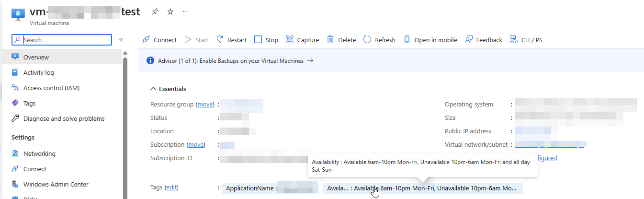644x199 pixels.
Task: Delete the virtual machine
Action: click(x=341, y=40)
